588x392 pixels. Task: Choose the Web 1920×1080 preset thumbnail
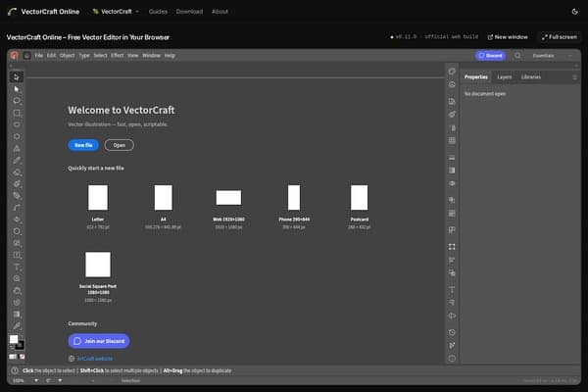tap(228, 197)
